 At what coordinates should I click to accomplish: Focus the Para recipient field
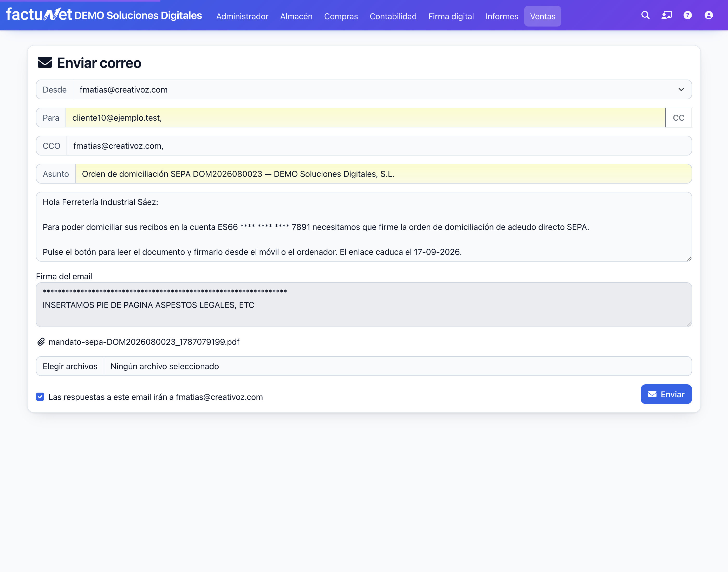tap(365, 118)
